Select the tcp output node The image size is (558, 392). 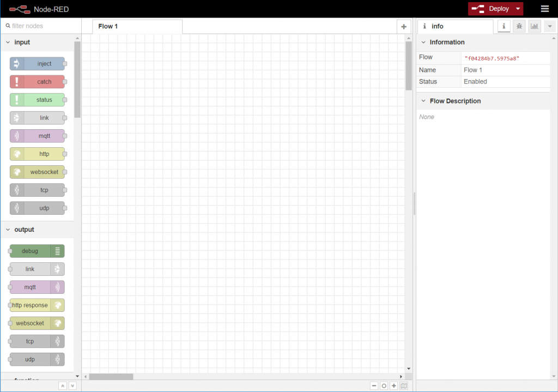[x=37, y=341]
